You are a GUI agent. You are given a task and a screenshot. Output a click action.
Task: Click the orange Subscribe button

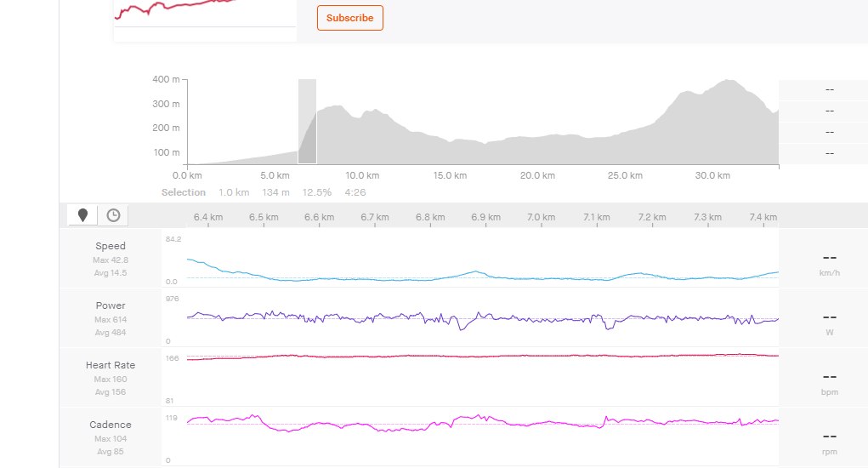click(350, 18)
